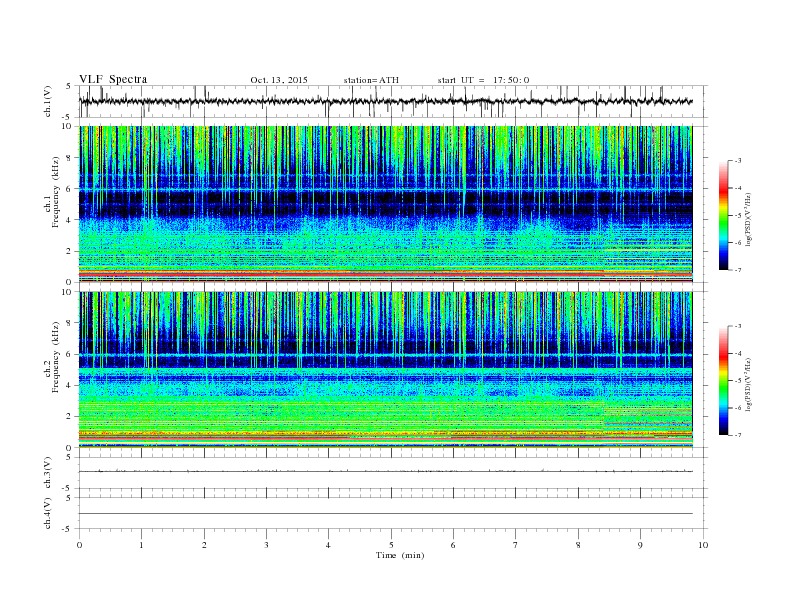Click time axis tick label "8"
This screenshot has height=612, width=792.
click(578, 545)
